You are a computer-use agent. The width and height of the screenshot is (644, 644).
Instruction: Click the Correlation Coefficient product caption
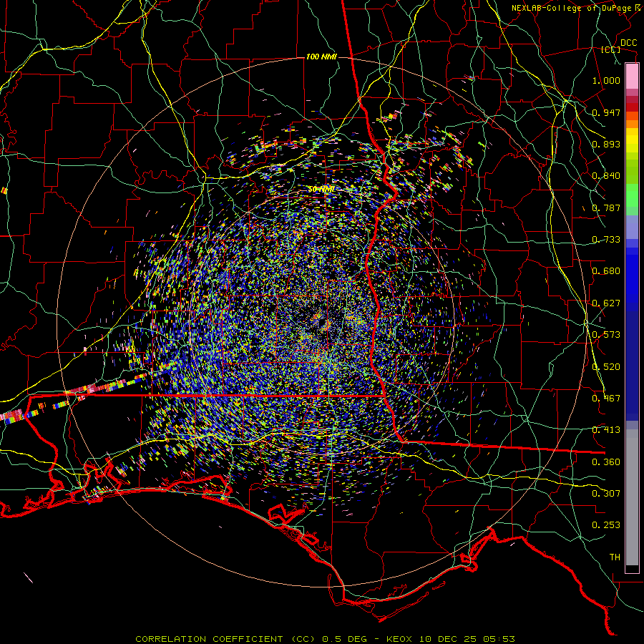click(325, 639)
